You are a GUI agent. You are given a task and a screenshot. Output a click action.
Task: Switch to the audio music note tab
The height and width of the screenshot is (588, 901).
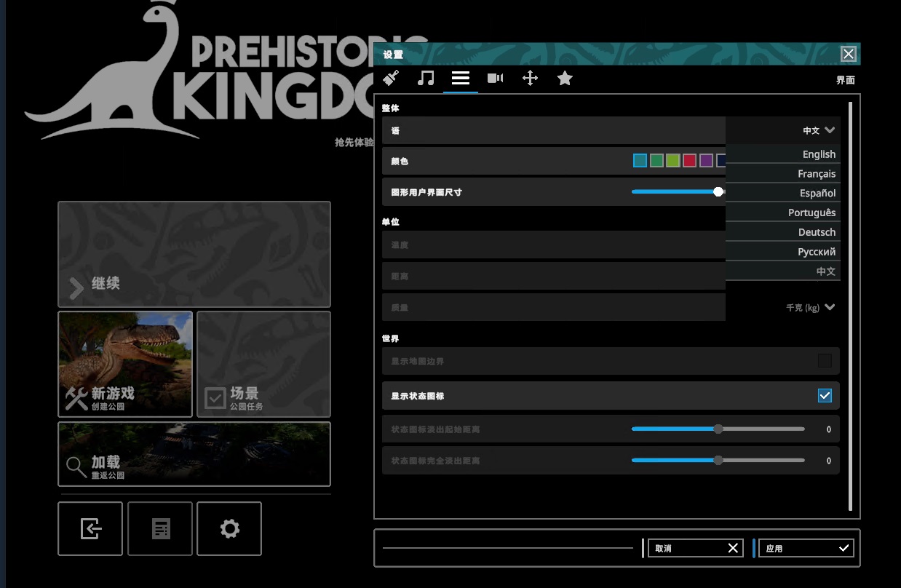(426, 78)
